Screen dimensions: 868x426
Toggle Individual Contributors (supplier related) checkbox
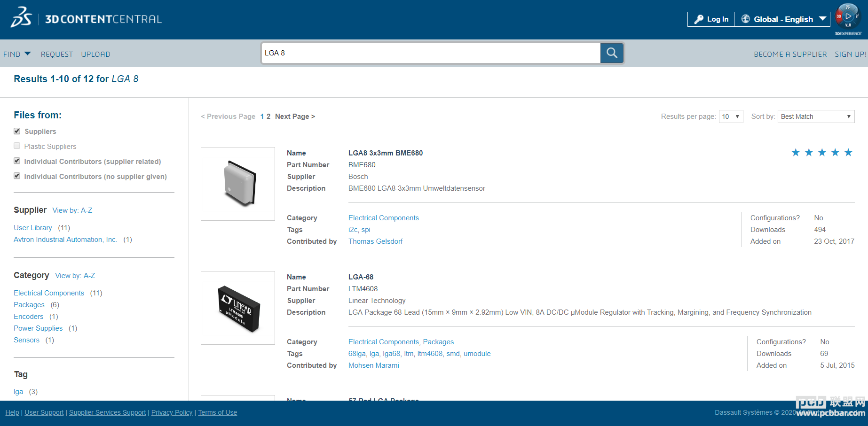point(17,161)
